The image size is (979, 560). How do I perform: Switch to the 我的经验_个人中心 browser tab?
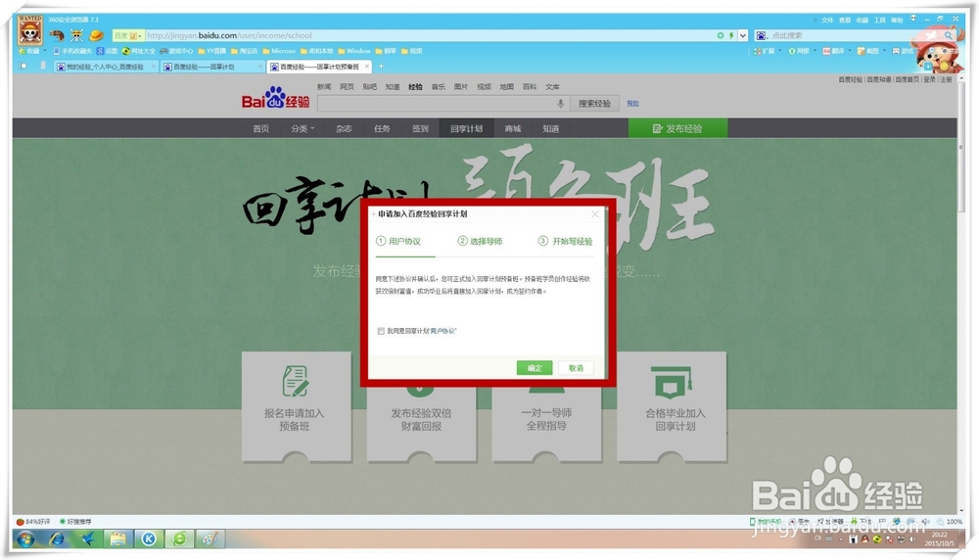(x=105, y=67)
